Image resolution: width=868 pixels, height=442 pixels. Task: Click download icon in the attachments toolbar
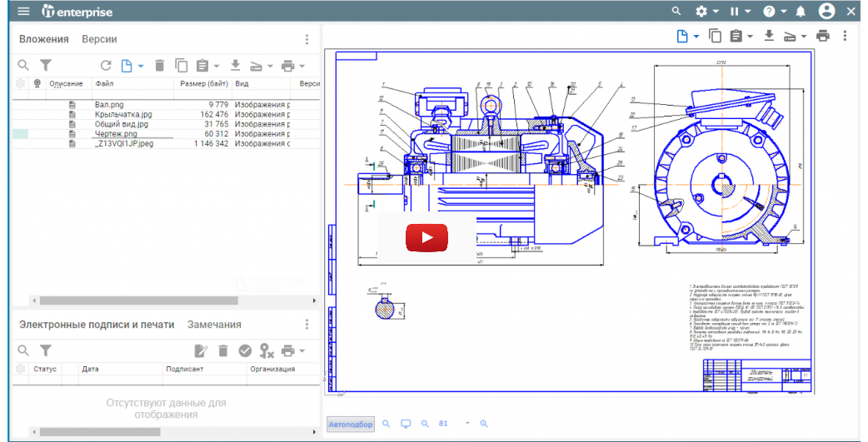point(235,65)
